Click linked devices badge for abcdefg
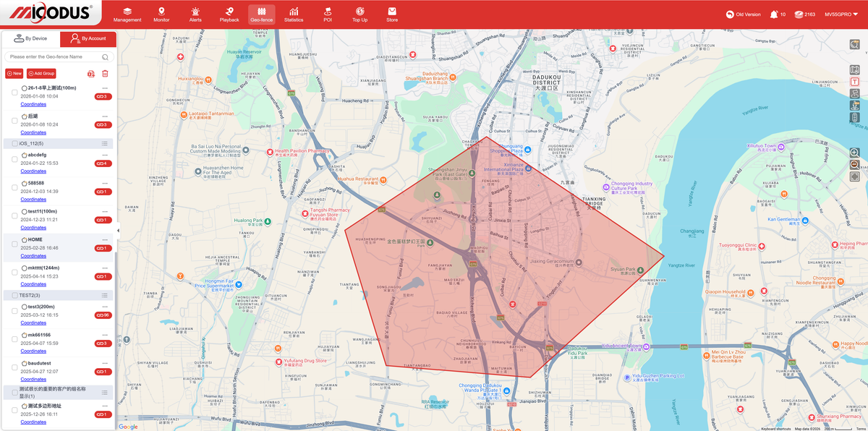This screenshot has width=868, height=431. click(103, 163)
